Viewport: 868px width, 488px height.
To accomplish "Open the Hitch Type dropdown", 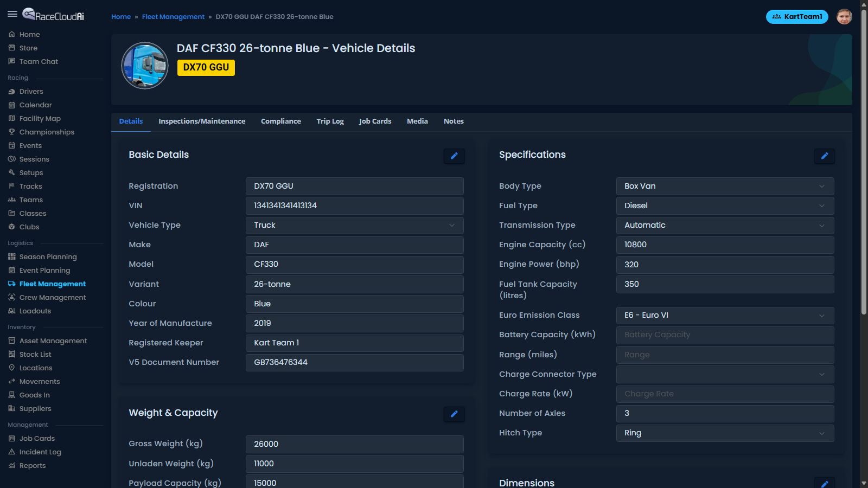I will tap(725, 433).
